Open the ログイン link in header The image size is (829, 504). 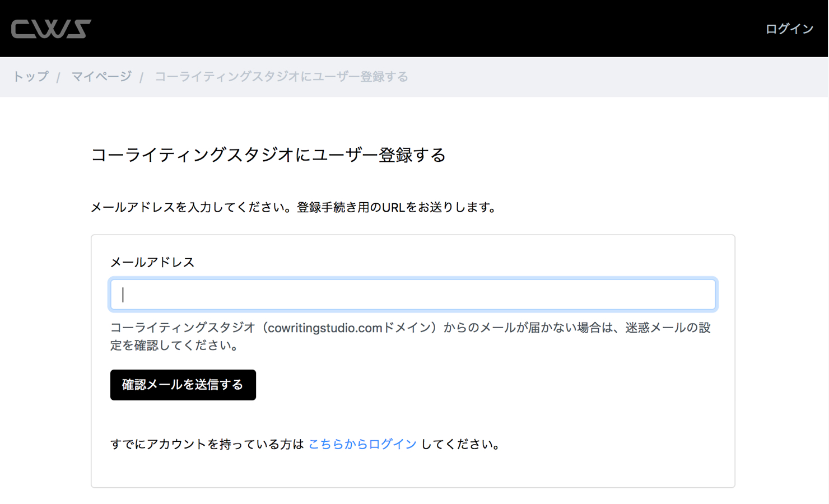(789, 29)
